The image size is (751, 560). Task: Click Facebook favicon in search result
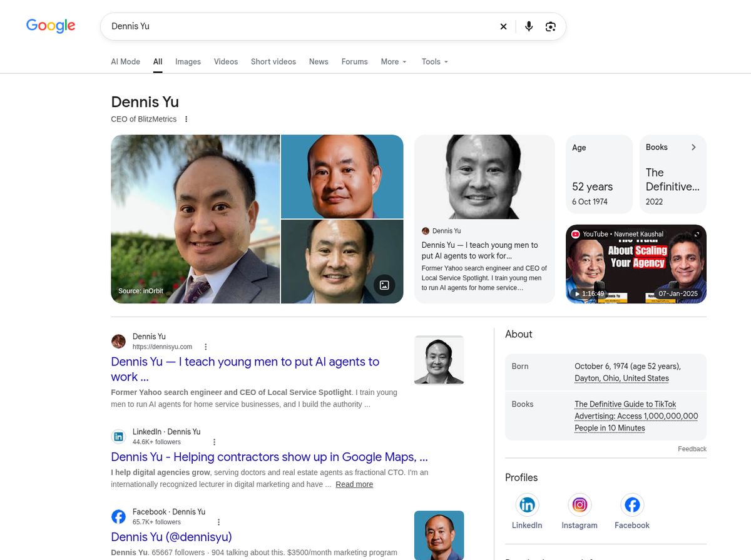coord(118,517)
